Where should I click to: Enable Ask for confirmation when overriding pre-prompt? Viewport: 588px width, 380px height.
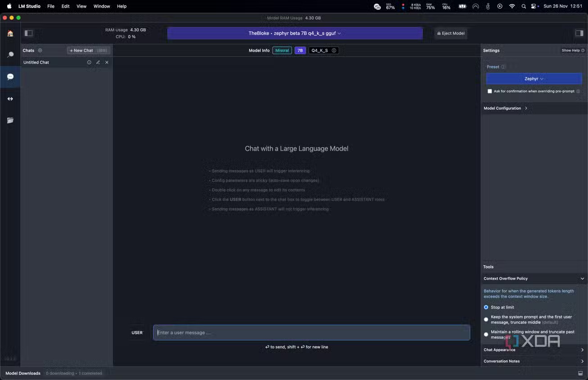490,91
